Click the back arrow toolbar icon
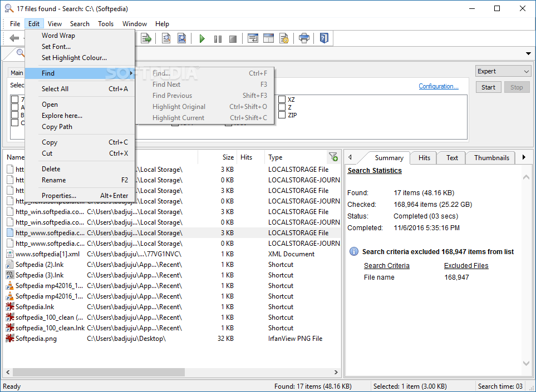Image resolution: width=536 pixels, height=392 pixels. click(x=14, y=38)
